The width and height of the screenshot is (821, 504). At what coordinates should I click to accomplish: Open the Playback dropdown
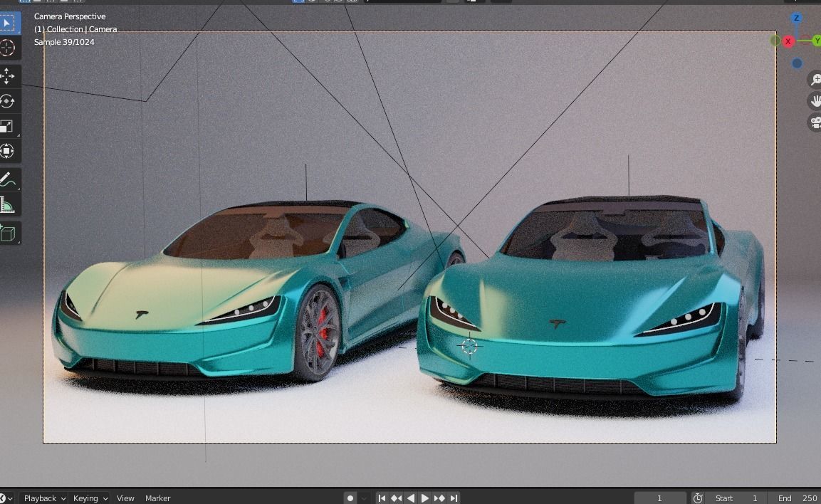[x=44, y=498]
